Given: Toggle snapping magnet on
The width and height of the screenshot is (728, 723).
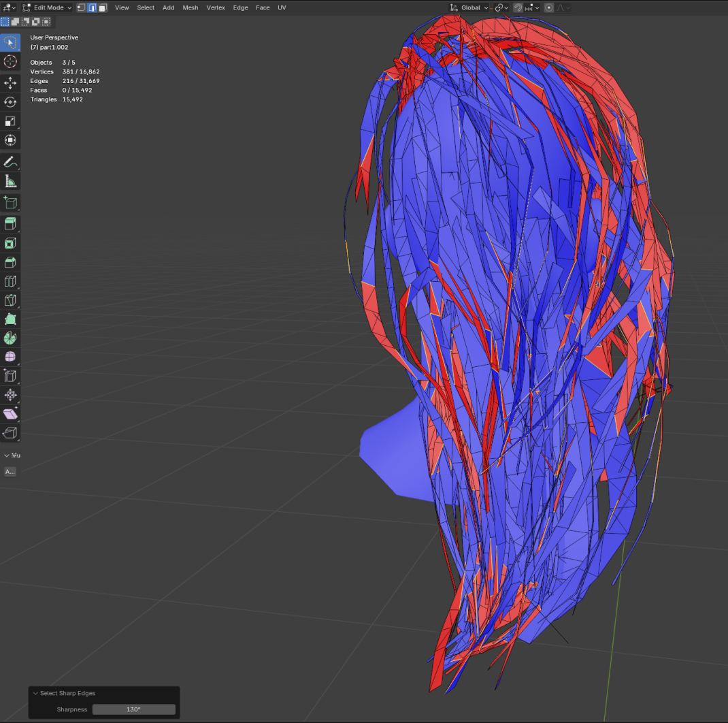Looking at the screenshot, I should pyautogui.click(x=518, y=7).
